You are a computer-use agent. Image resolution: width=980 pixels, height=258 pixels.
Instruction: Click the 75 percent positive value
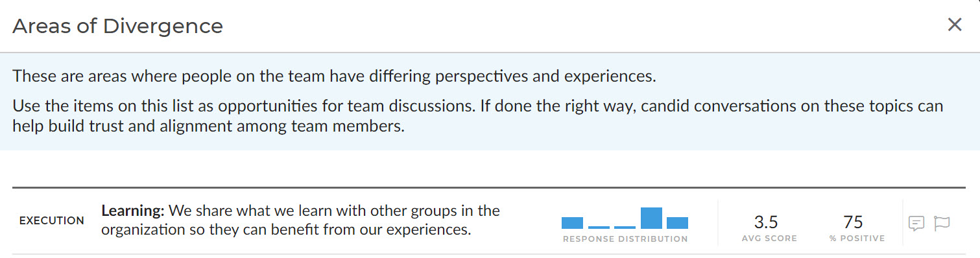pos(853,222)
